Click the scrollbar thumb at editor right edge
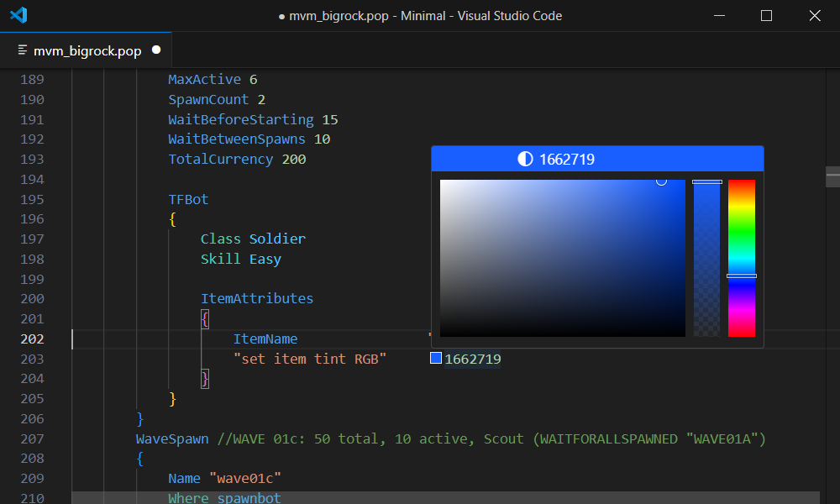The image size is (840, 504). click(x=832, y=176)
